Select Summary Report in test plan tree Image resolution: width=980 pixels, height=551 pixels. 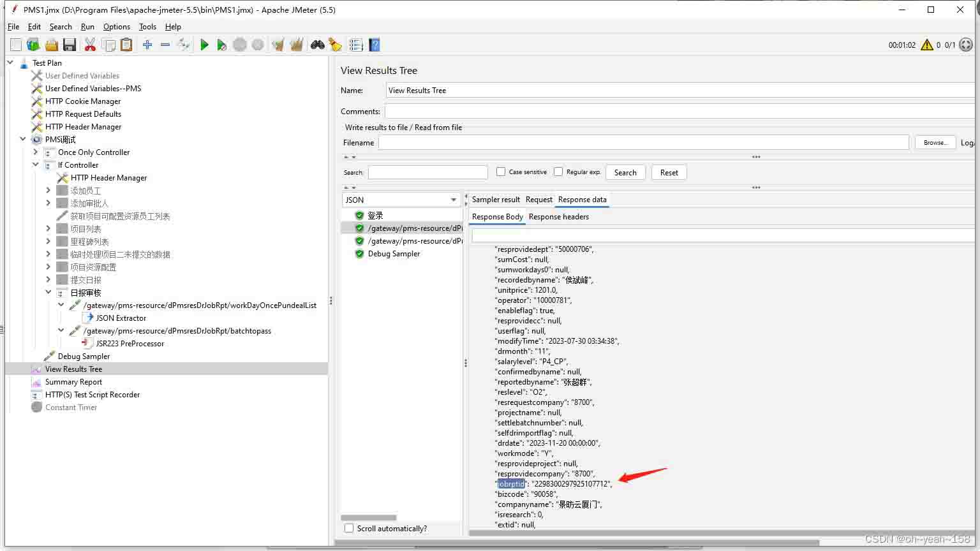(x=73, y=381)
